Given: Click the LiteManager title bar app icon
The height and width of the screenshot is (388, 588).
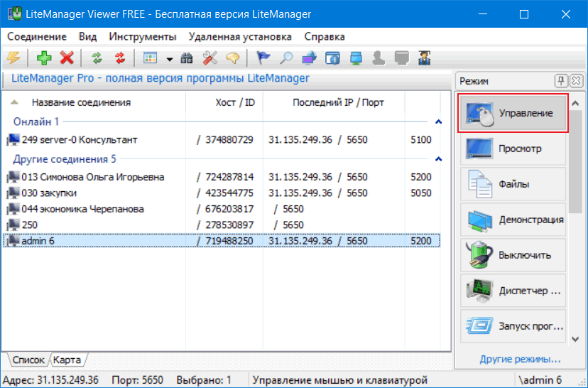Looking at the screenshot, I should tap(15, 14).
